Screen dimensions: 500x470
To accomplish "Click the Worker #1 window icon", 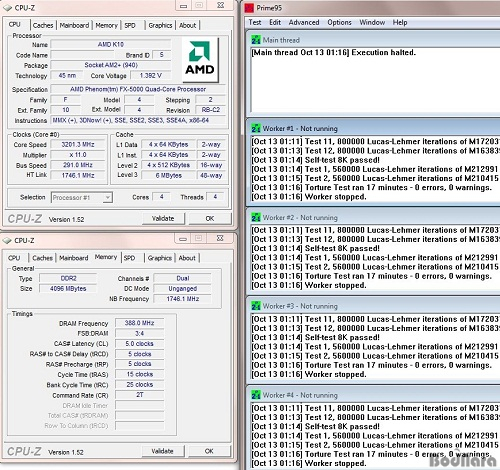I will click(x=256, y=129).
